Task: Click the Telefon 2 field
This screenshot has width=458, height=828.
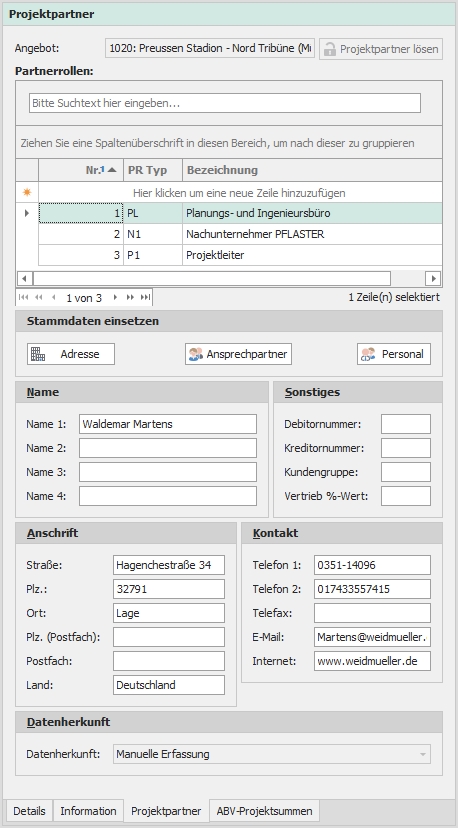Action: click(x=372, y=589)
